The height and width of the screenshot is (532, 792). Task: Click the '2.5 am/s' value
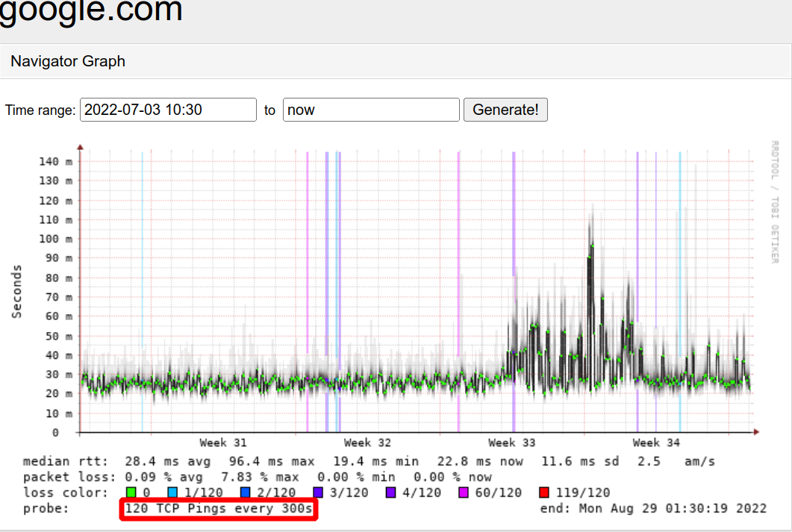coord(676,461)
